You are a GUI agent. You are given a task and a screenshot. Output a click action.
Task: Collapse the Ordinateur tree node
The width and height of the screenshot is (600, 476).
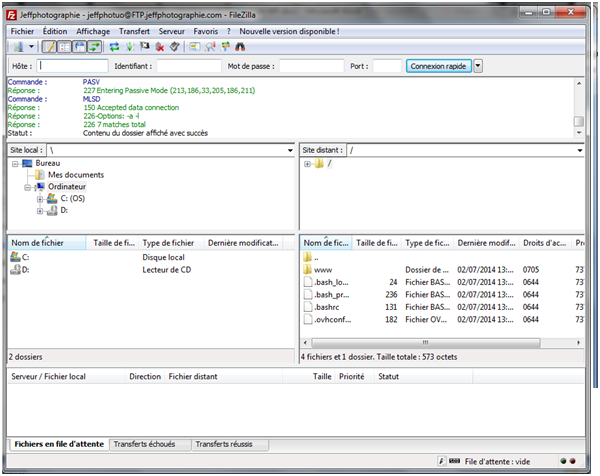[x=28, y=187]
